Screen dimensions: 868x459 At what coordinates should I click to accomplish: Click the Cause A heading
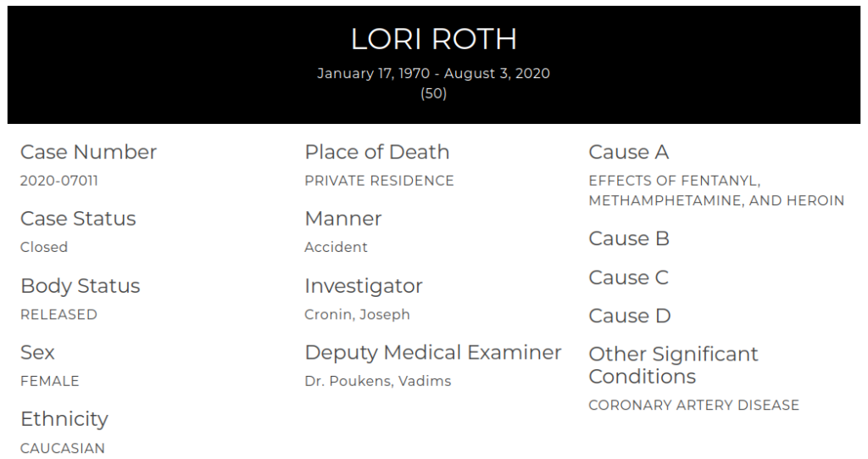point(628,153)
